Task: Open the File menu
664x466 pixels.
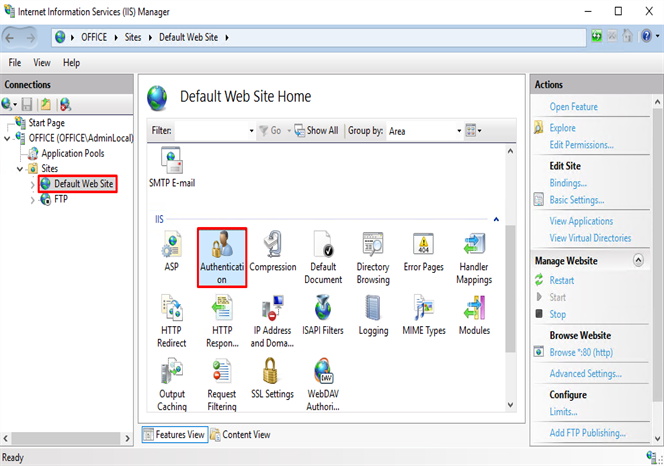Action: pos(15,63)
